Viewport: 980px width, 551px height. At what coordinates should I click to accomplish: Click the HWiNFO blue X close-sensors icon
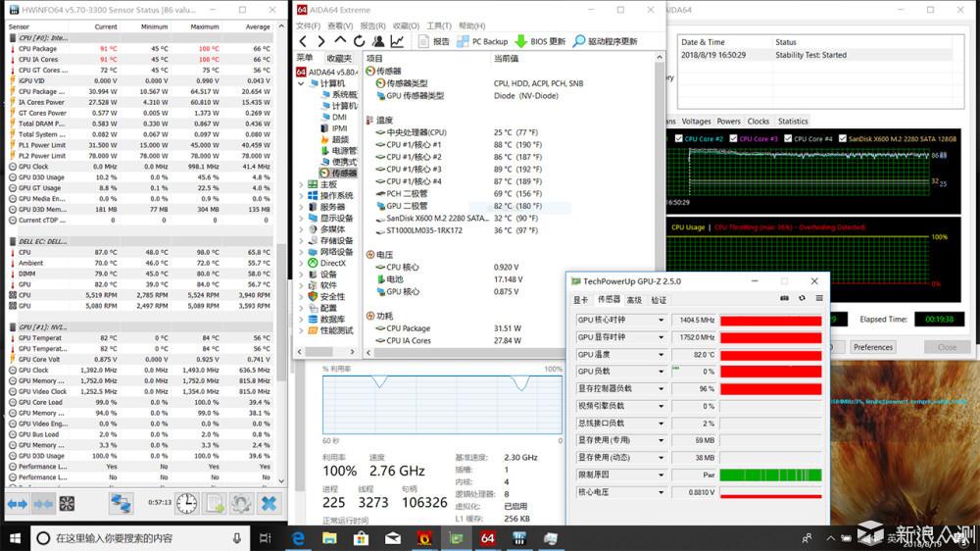coord(269,504)
